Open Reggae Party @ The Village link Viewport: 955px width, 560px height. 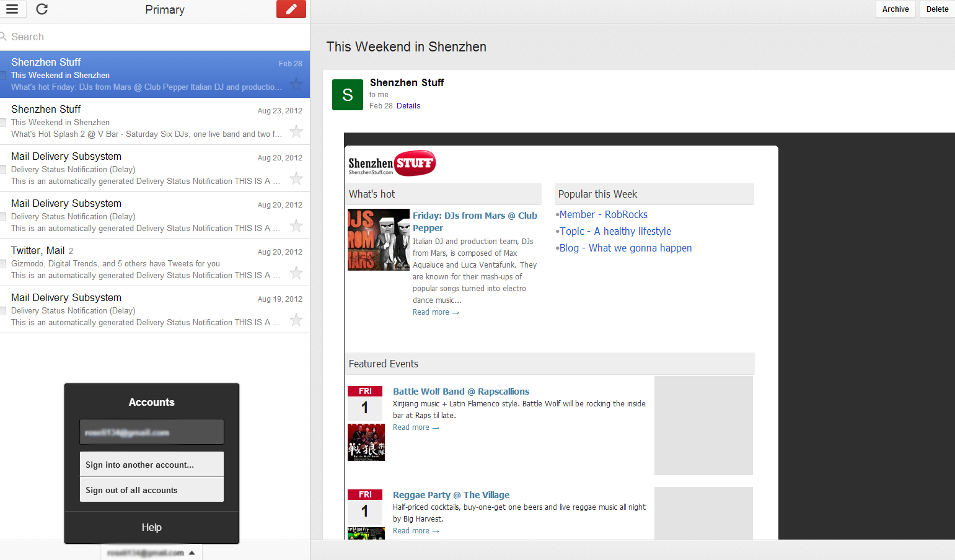click(451, 495)
